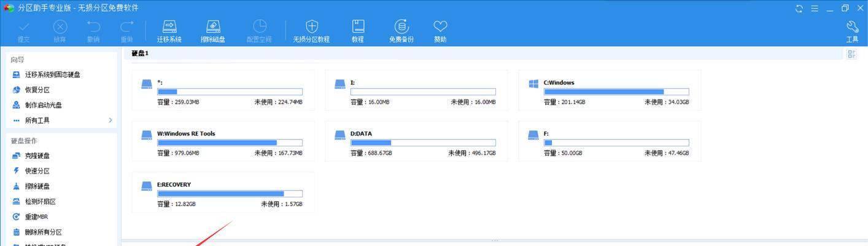Select the F: partition card
The height and width of the screenshot is (246, 868).
pos(610,141)
